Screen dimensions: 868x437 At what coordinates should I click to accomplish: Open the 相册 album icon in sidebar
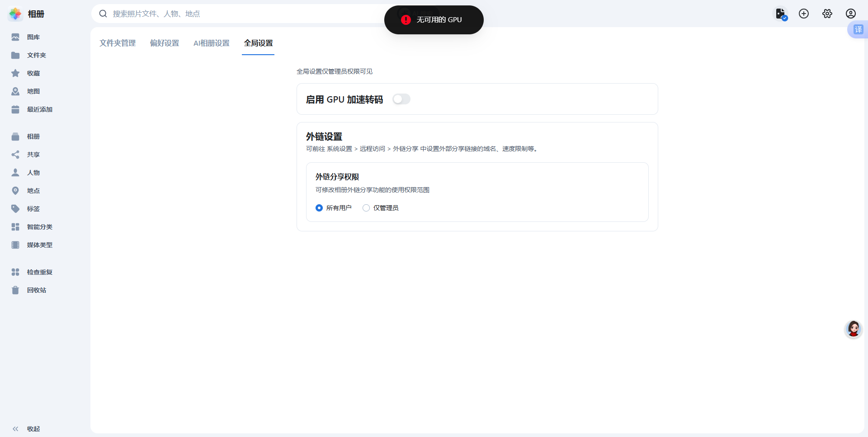tap(15, 136)
